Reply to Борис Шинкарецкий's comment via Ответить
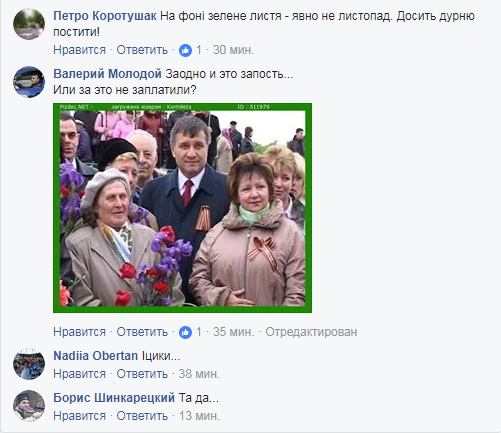Viewport: 501px width, 433px height. pyautogui.click(x=142, y=416)
